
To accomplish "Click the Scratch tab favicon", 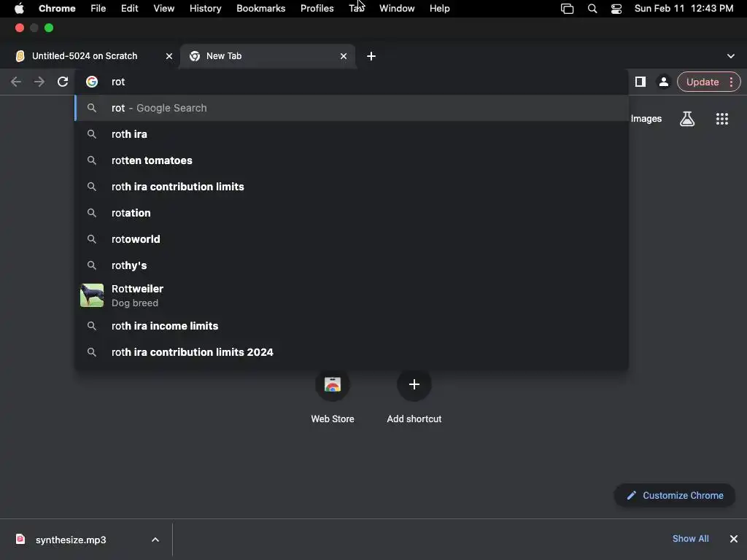I will click(20, 56).
